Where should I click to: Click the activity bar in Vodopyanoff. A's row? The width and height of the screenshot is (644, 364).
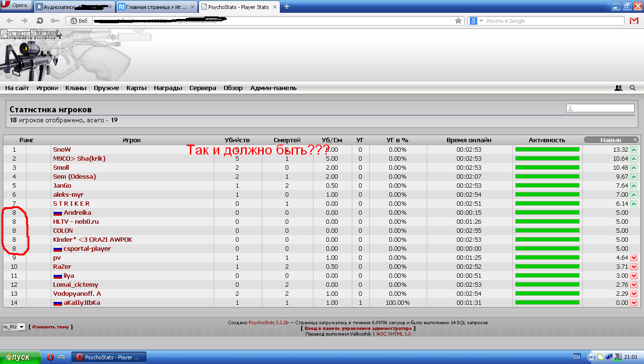547,294
